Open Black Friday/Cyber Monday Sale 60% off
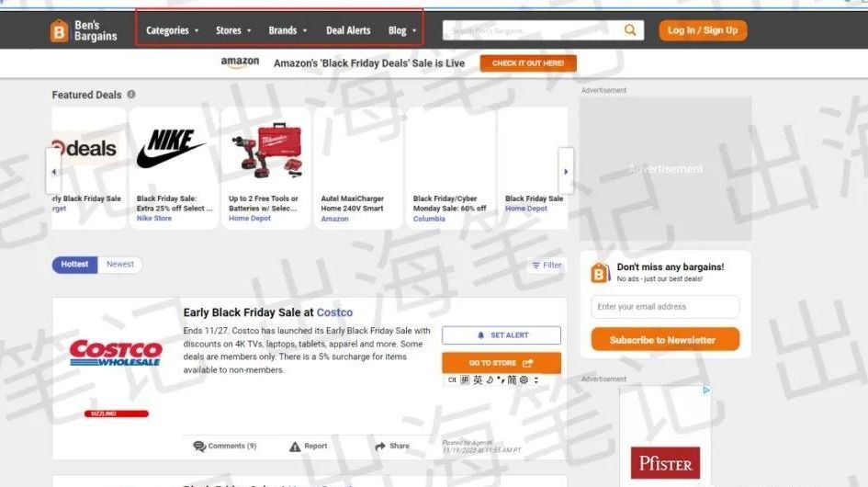The height and width of the screenshot is (487, 868). 449,203
